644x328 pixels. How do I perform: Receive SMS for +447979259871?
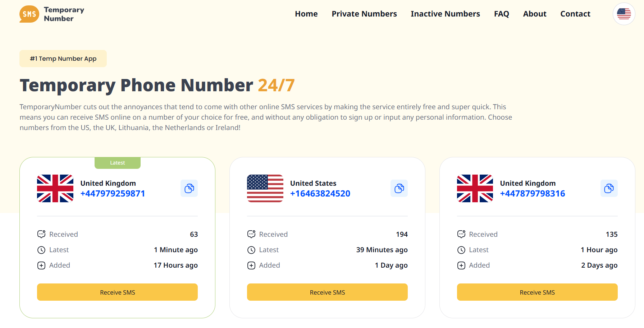[117, 292]
